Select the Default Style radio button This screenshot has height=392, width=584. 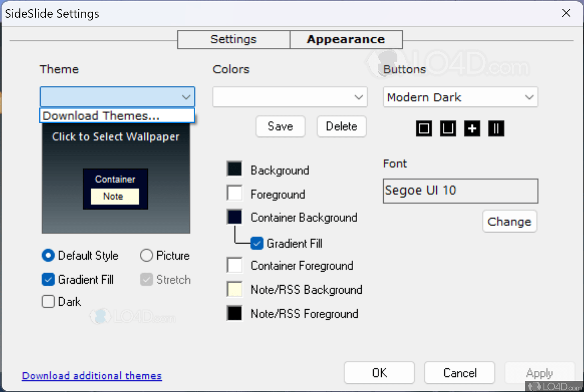click(48, 256)
